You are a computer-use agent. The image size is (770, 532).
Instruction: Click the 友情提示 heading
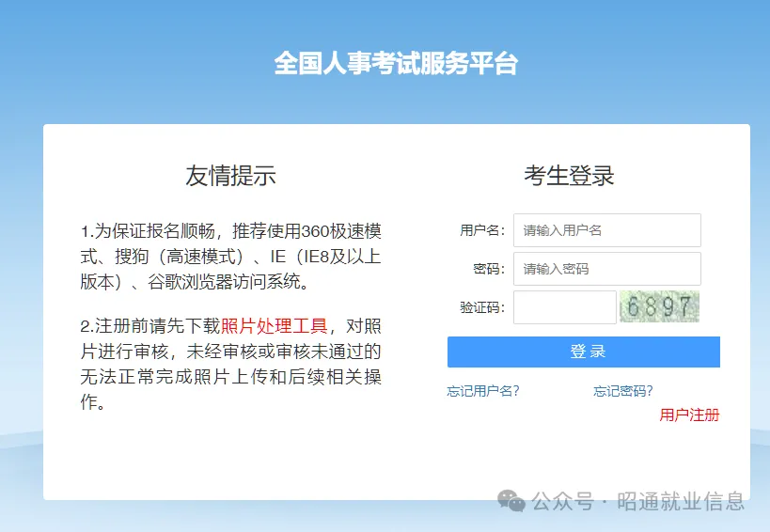pos(230,176)
